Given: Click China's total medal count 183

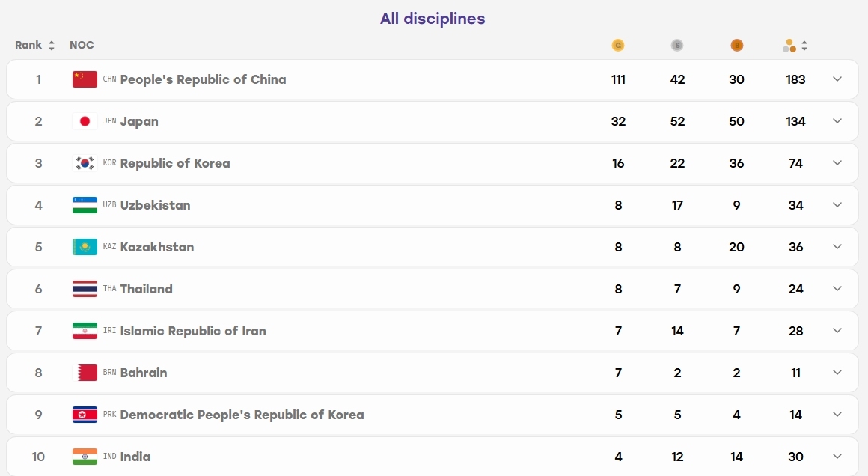Looking at the screenshot, I should click(x=795, y=79).
